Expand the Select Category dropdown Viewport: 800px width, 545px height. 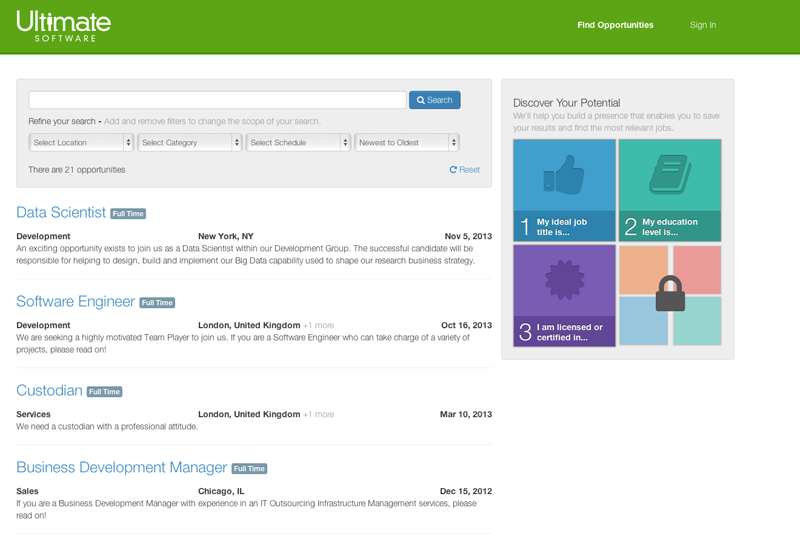190,143
